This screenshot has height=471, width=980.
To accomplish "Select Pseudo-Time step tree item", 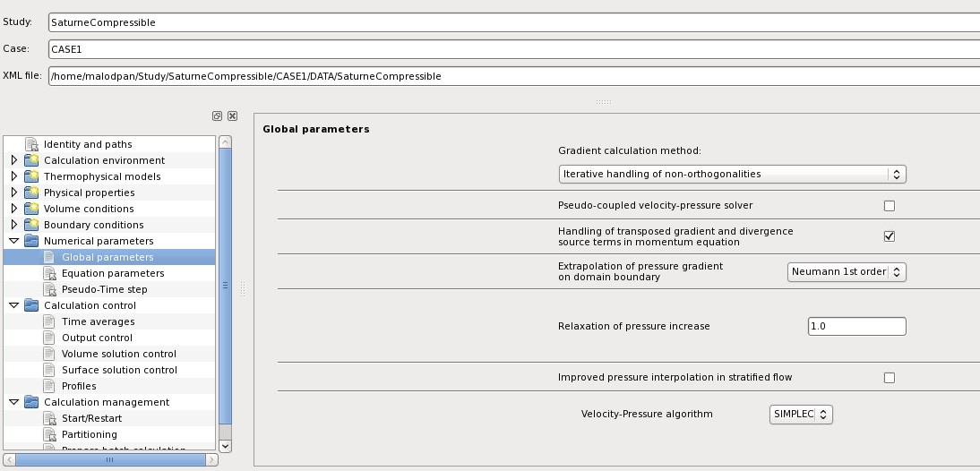I will tap(104, 289).
